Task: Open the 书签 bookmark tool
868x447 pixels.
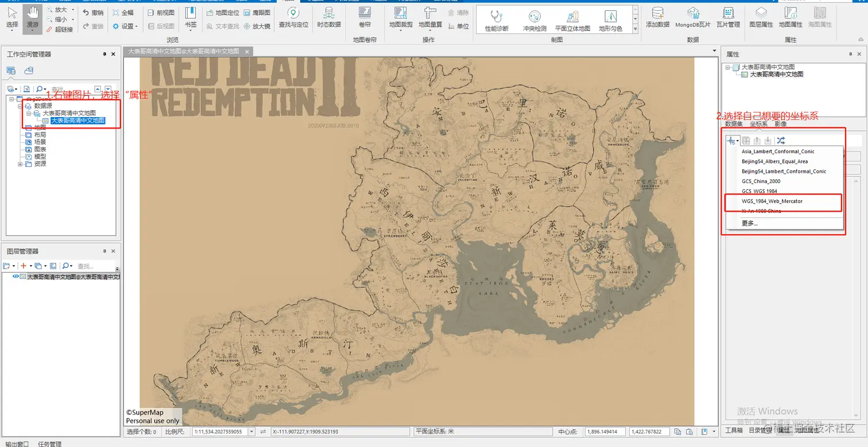Action: 191,18
